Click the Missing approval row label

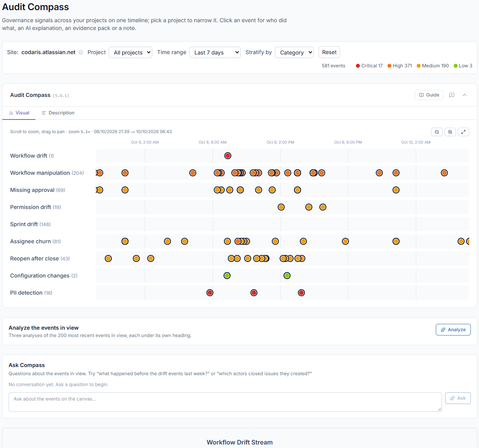37,190
